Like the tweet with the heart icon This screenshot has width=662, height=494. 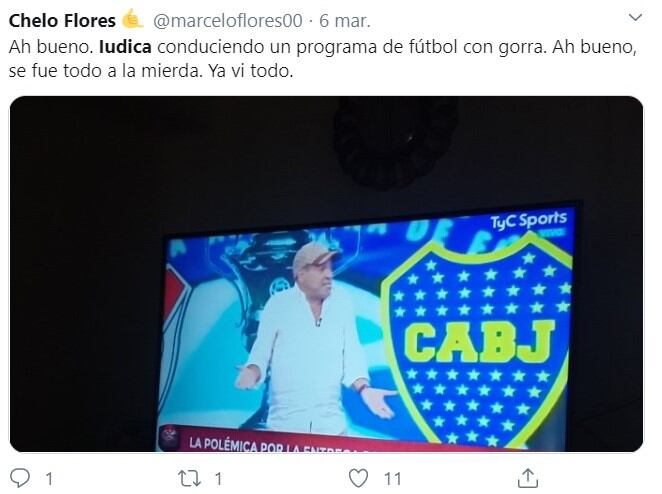pos(358,478)
